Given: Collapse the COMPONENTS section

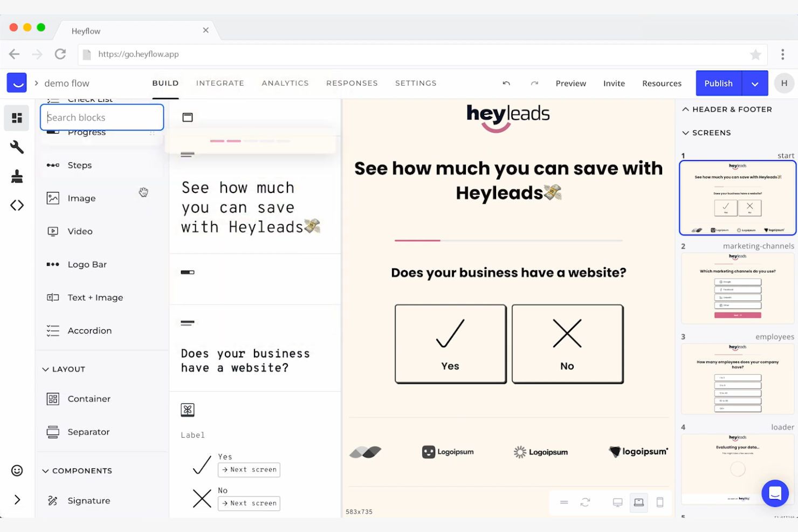Looking at the screenshot, I should (77, 471).
